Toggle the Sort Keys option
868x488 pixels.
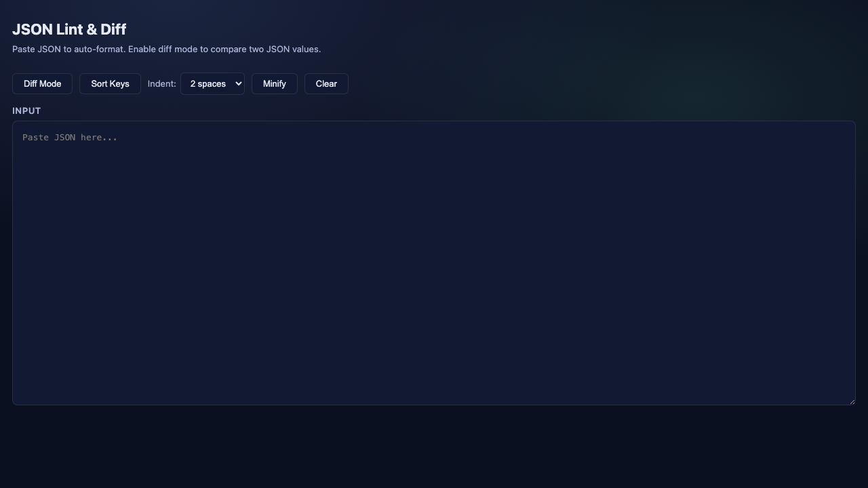110,84
